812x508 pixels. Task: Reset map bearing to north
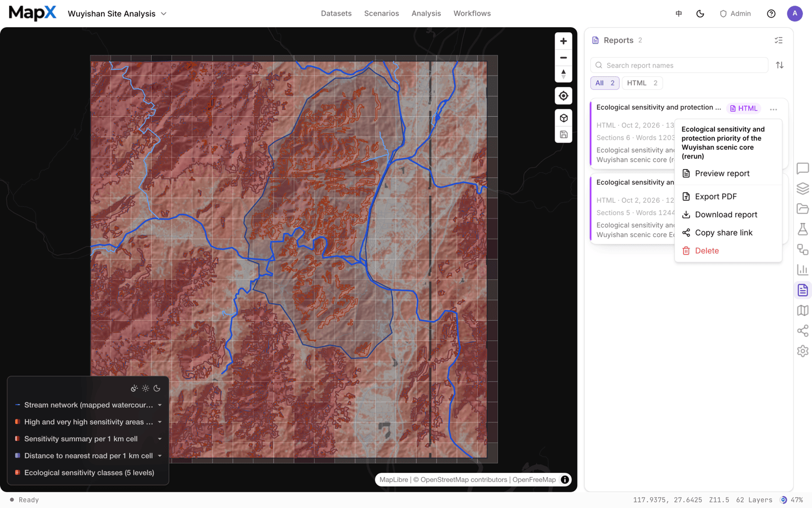click(x=563, y=74)
